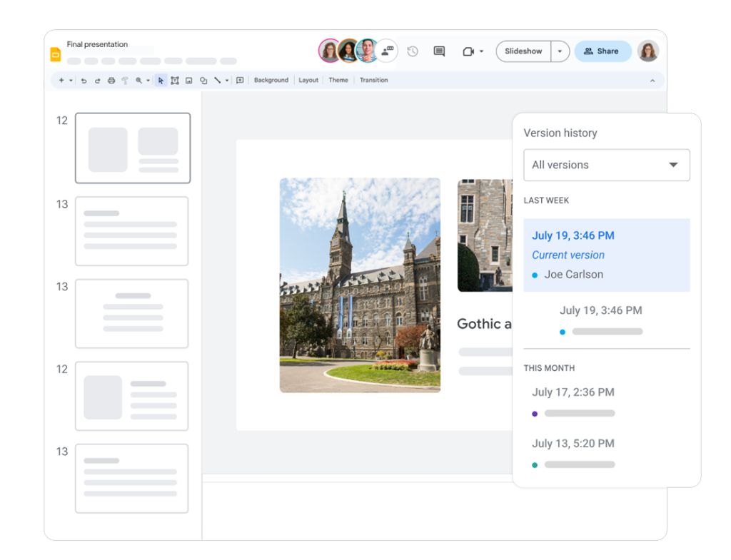The width and height of the screenshot is (731, 560).
Task: Collapse the toolbar with the chevron
Action: (x=652, y=81)
